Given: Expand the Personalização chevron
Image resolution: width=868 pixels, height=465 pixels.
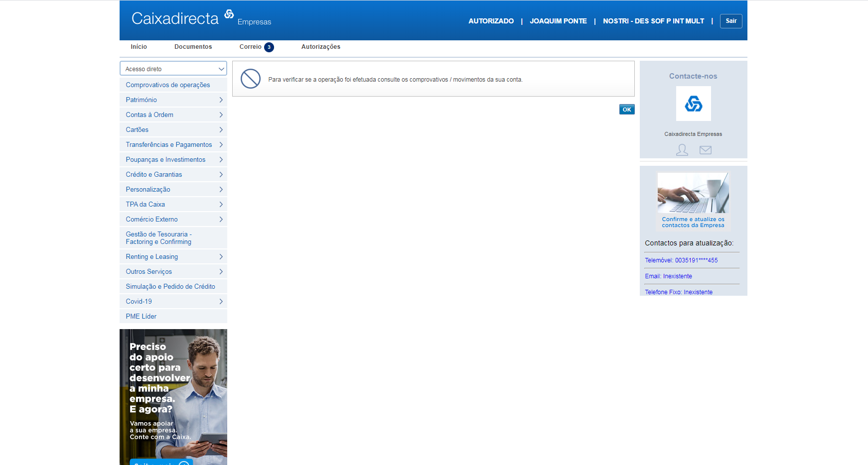Looking at the screenshot, I should (221, 190).
